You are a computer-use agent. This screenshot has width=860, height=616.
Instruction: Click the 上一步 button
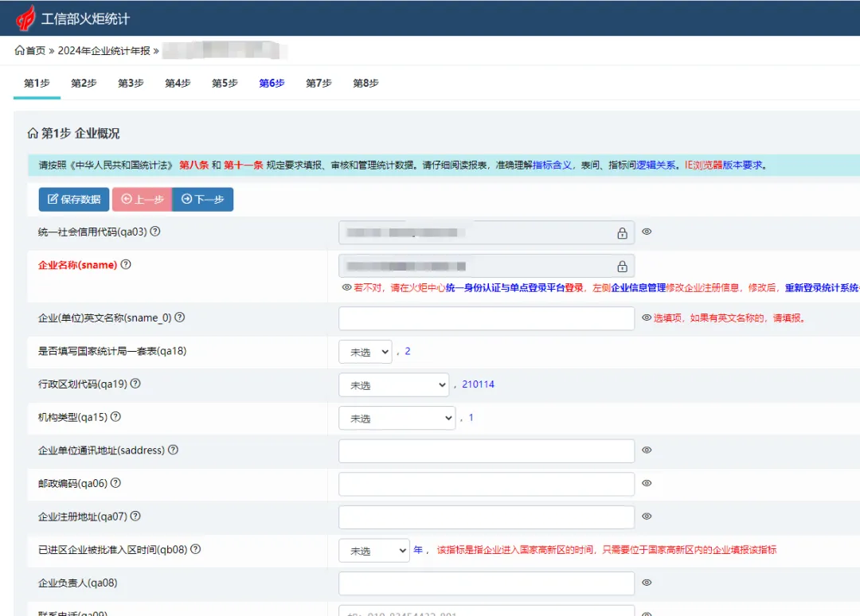click(143, 199)
